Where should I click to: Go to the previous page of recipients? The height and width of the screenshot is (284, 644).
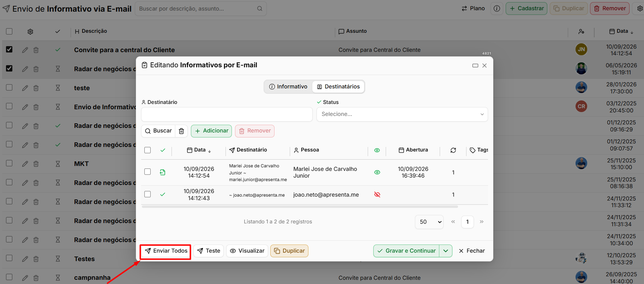pyautogui.click(x=453, y=222)
